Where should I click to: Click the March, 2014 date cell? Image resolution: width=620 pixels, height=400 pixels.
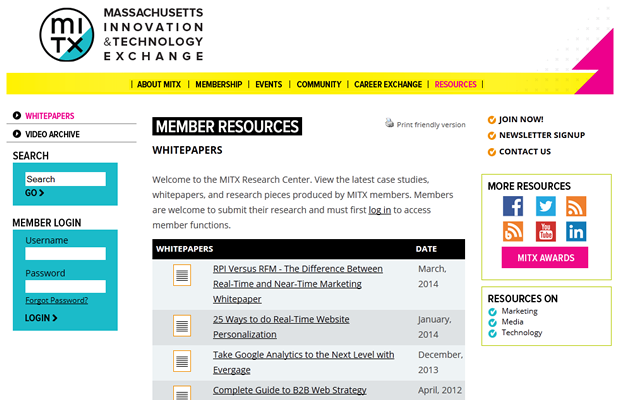(x=432, y=276)
